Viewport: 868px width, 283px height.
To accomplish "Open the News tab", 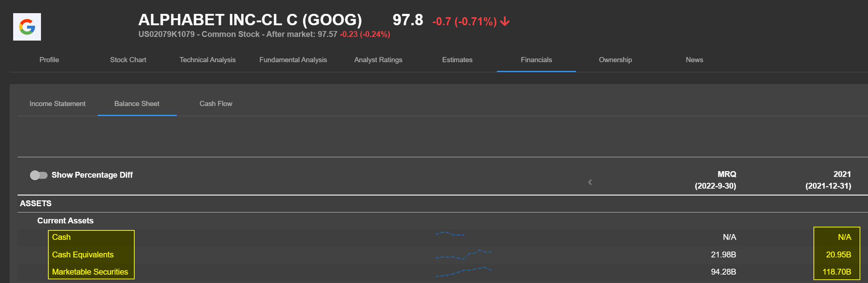I will click(x=695, y=60).
